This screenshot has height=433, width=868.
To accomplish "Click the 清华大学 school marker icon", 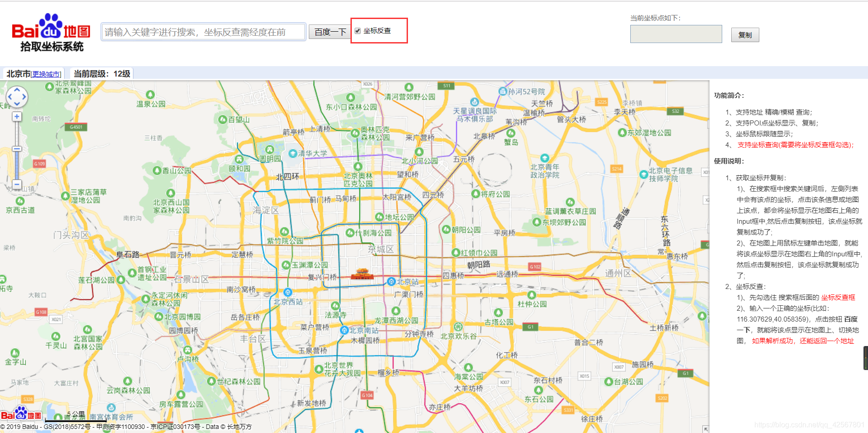I will (293, 154).
